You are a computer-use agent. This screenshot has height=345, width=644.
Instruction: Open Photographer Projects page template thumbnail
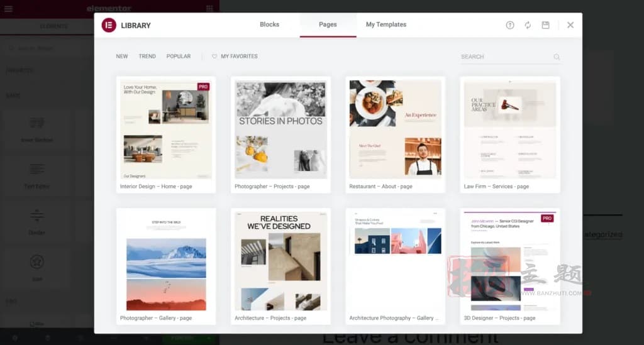280,129
